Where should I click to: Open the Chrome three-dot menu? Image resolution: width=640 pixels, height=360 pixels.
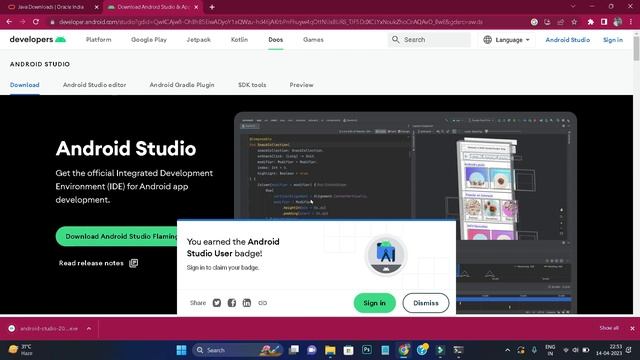pos(631,22)
